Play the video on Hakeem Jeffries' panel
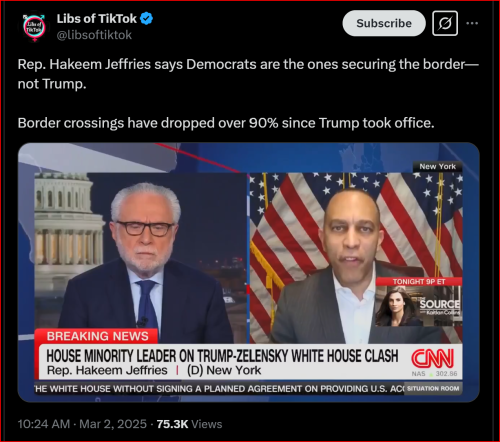500x442 pixels. click(356, 258)
